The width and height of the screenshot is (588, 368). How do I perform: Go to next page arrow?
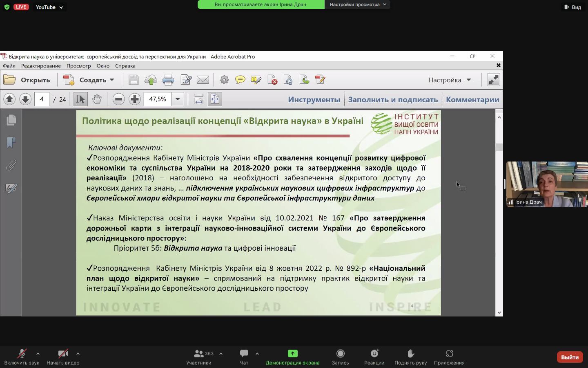(x=25, y=99)
